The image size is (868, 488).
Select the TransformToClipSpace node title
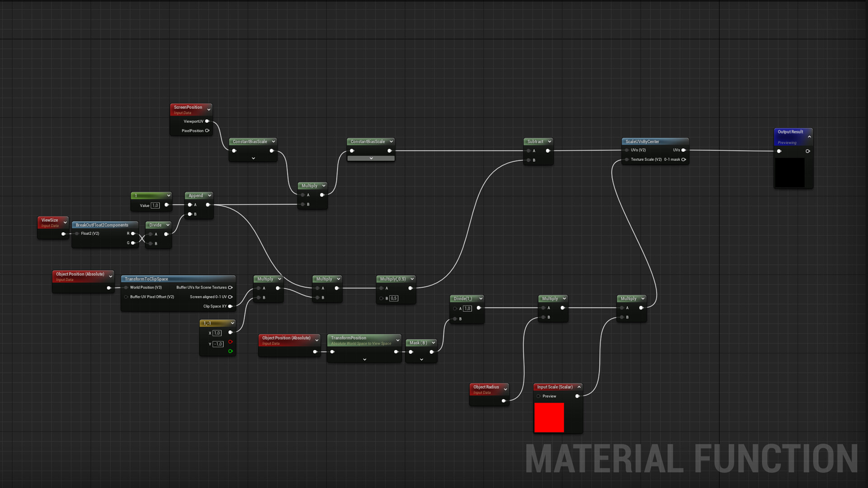pos(146,279)
